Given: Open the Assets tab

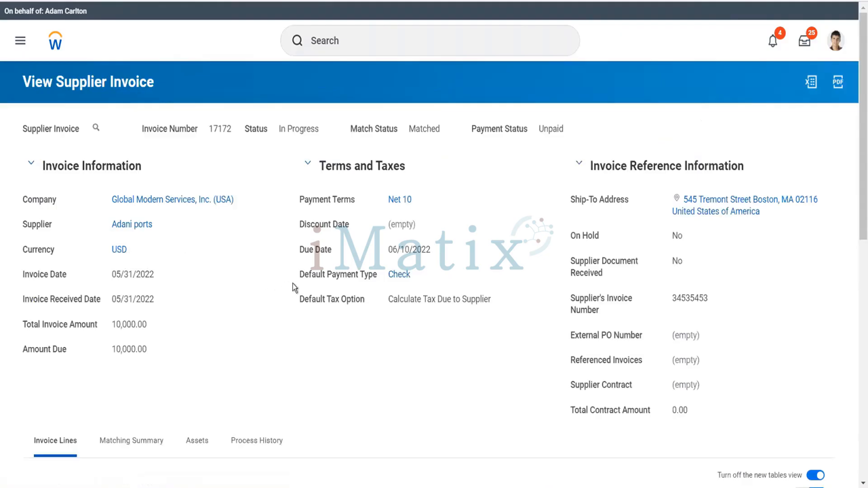Looking at the screenshot, I should (197, 441).
